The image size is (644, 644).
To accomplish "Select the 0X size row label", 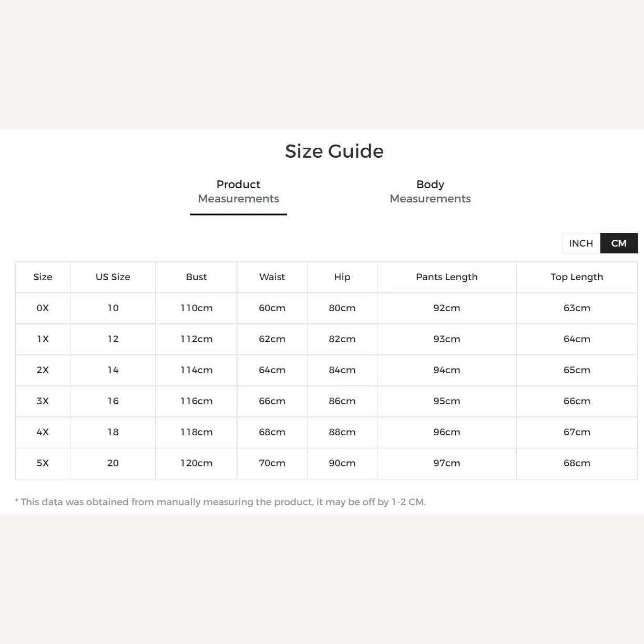I will (43, 308).
